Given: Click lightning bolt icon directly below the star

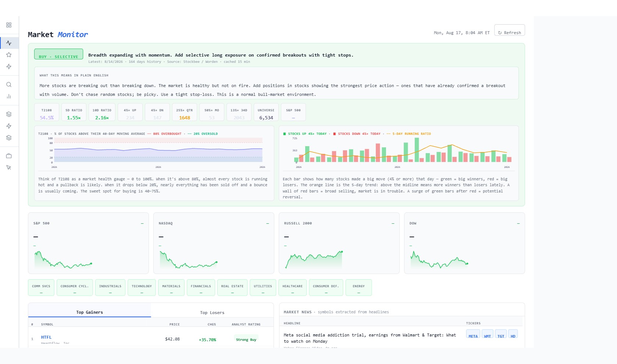Looking at the screenshot, I should (x=9, y=66).
